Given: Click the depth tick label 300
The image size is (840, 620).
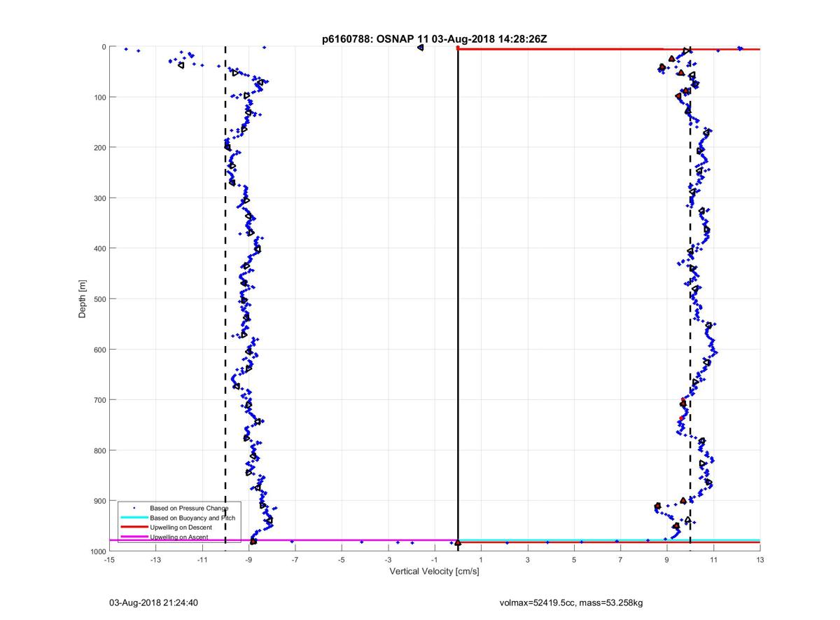Looking at the screenshot, I should [x=99, y=198].
